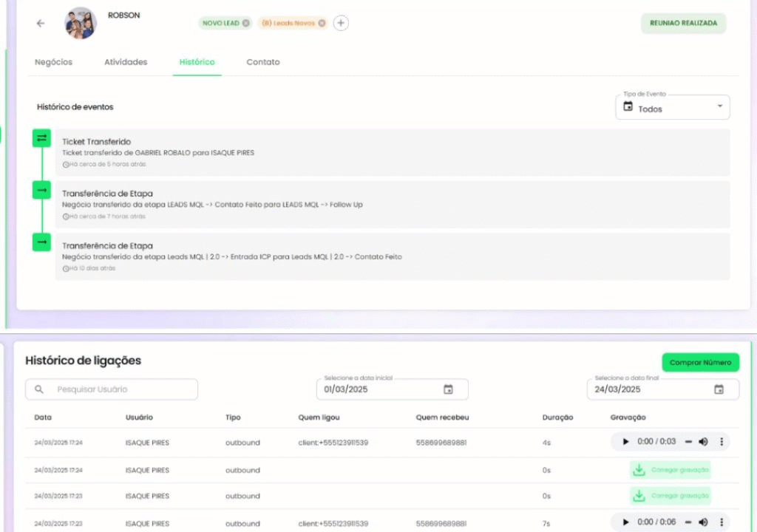Seek within the 7s recording progress bar
The image size is (757, 532).
688,522
